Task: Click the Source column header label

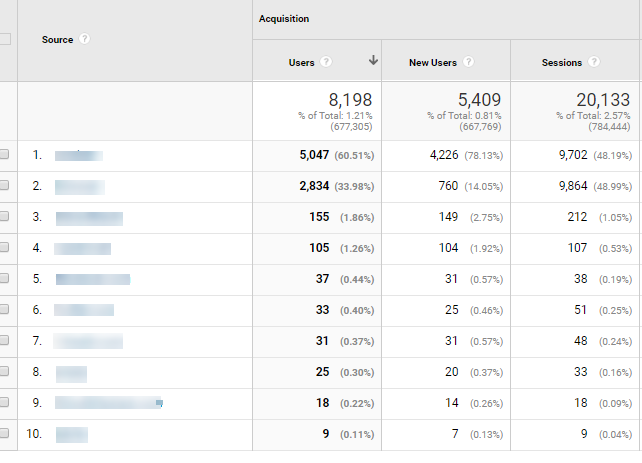Action: click(57, 40)
